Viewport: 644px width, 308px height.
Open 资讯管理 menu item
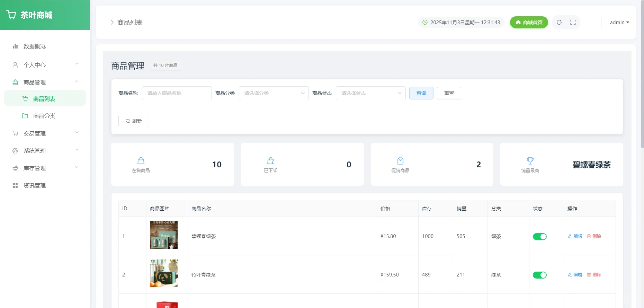point(45,185)
